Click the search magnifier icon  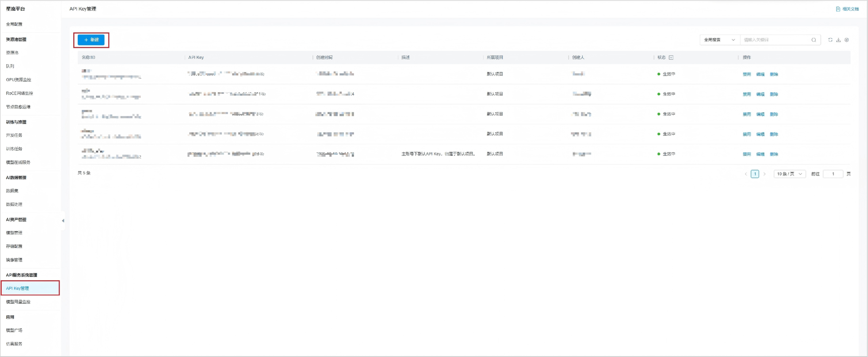[x=814, y=40]
